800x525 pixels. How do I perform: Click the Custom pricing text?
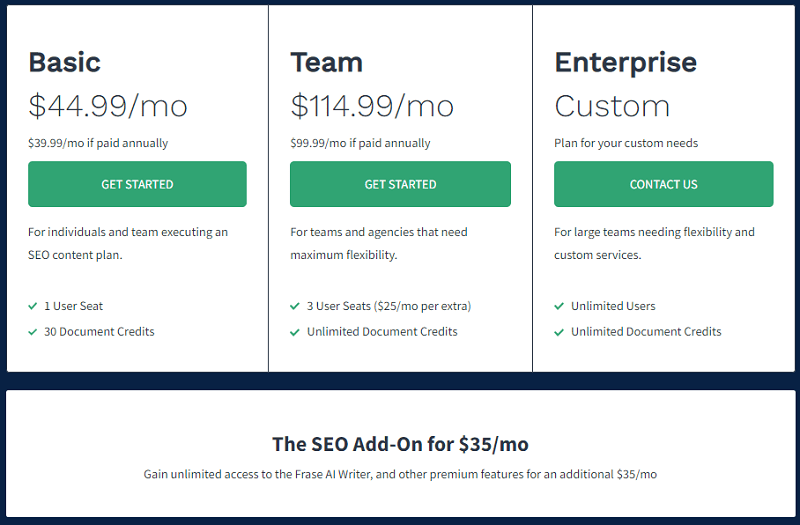pyautogui.click(x=612, y=106)
